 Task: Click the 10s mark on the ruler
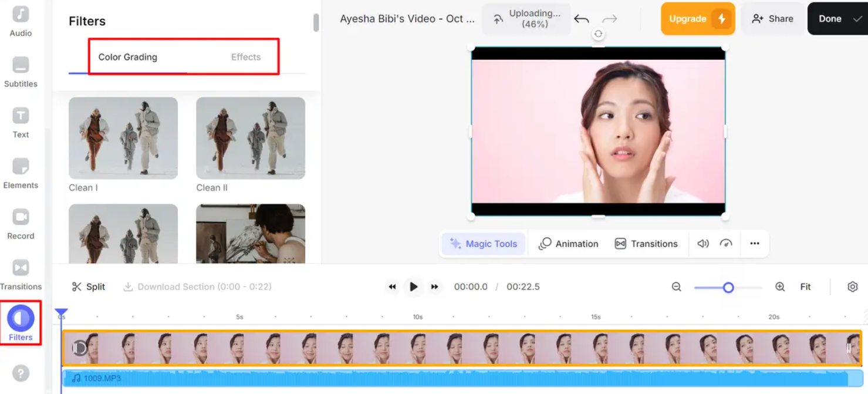click(417, 316)
